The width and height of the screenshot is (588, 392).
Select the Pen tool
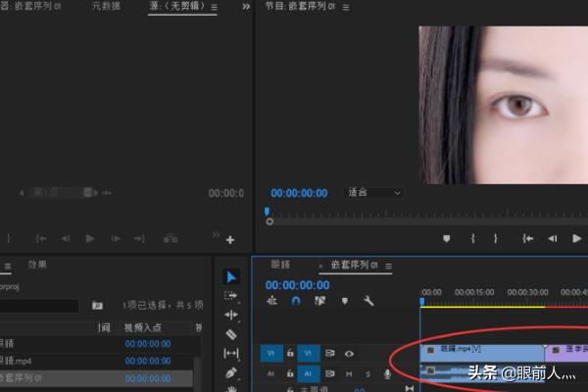pos(231,372)
